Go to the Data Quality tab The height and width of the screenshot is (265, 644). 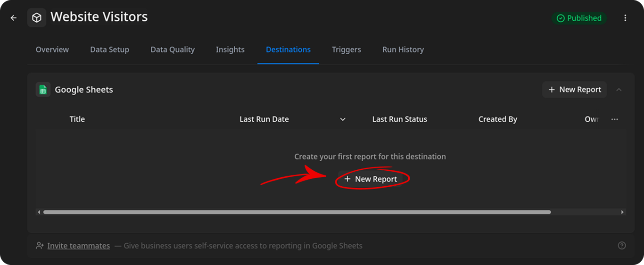click(173, 50)
